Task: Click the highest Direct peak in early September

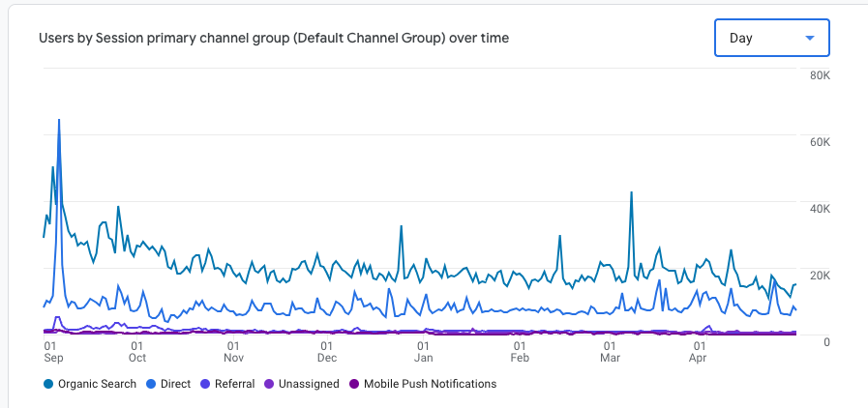Action: (x=59, y=121)
